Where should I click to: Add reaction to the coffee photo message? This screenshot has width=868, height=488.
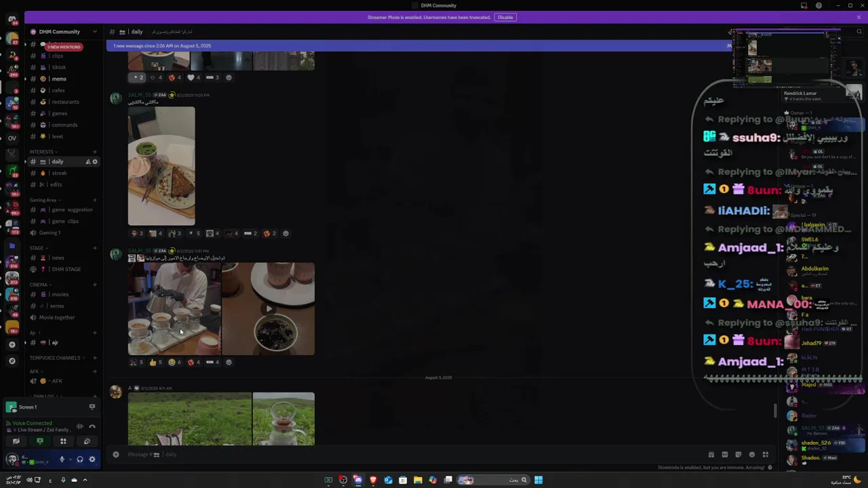229,362
